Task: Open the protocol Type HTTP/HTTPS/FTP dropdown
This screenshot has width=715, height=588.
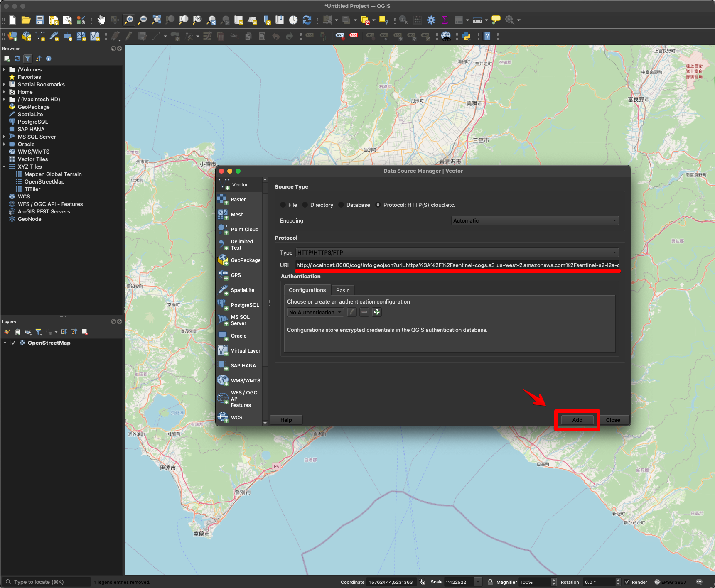Action: click(457, 252)
